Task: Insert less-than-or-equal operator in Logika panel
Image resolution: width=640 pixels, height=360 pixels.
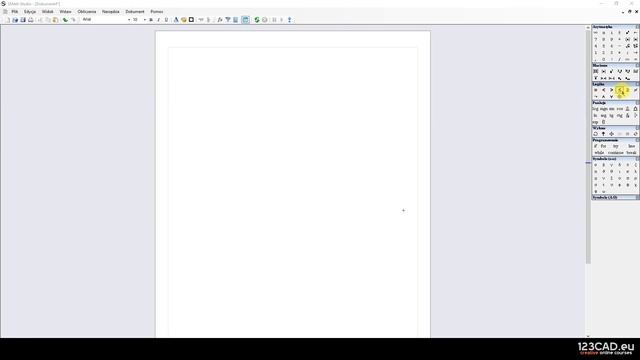Action: coord(620,90)
